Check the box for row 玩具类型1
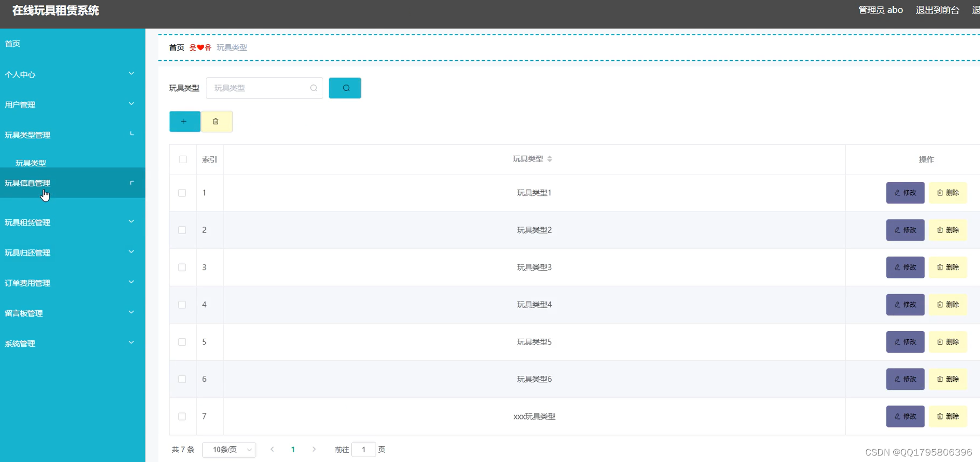 tap(182, 193)
